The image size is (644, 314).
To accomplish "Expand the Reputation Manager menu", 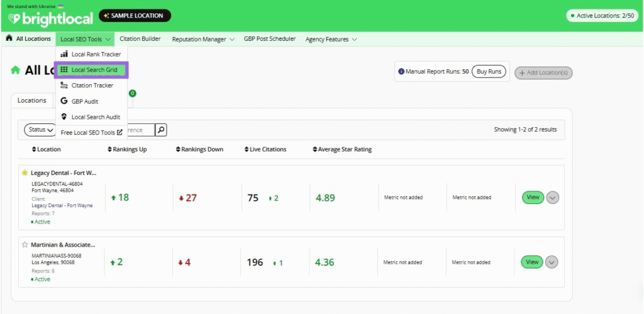I will click(x=203, y=40).
